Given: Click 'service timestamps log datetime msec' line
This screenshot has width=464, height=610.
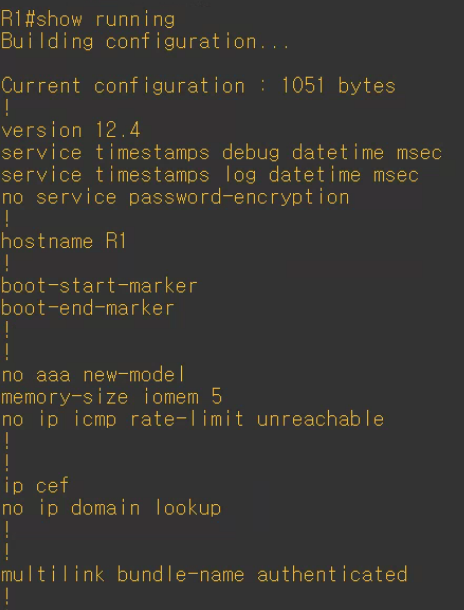Looking at the screenshot, I should pos(210,175).
